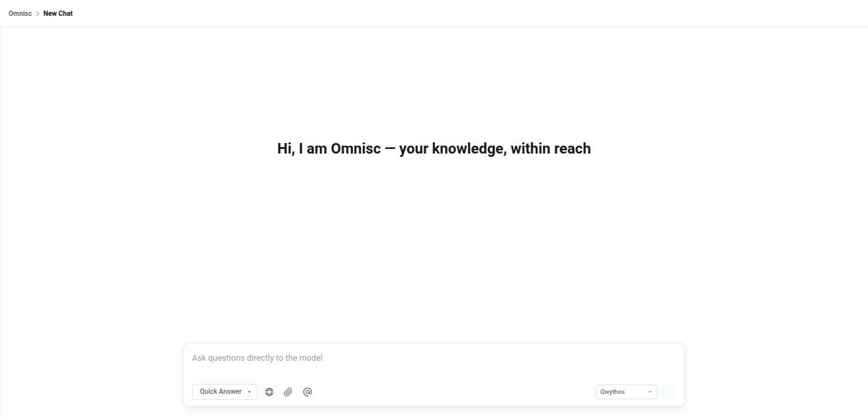Select the New Chat breadcrumb

click(x=58, y=13)
